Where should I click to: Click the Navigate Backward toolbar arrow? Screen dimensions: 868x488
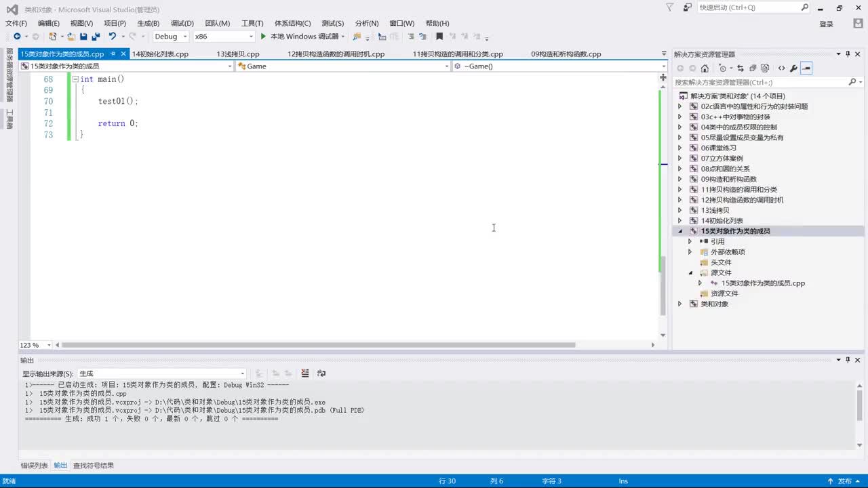coord(17,37)
